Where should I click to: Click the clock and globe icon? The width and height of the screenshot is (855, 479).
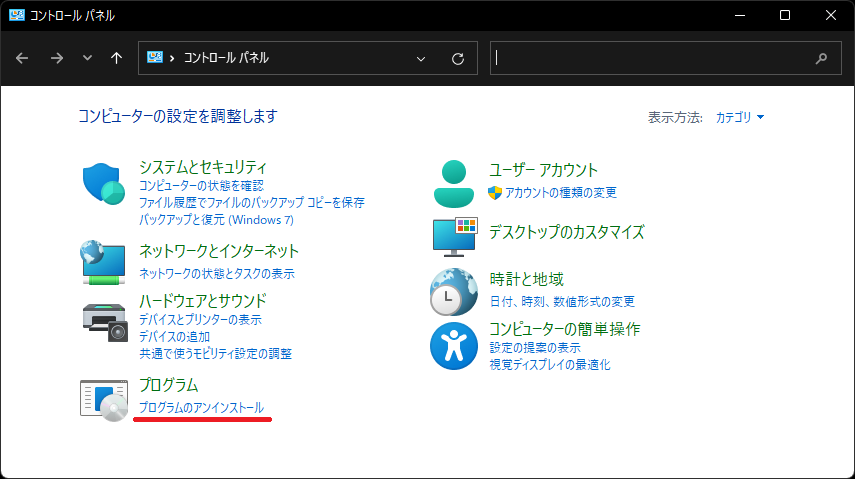point(454,292)
